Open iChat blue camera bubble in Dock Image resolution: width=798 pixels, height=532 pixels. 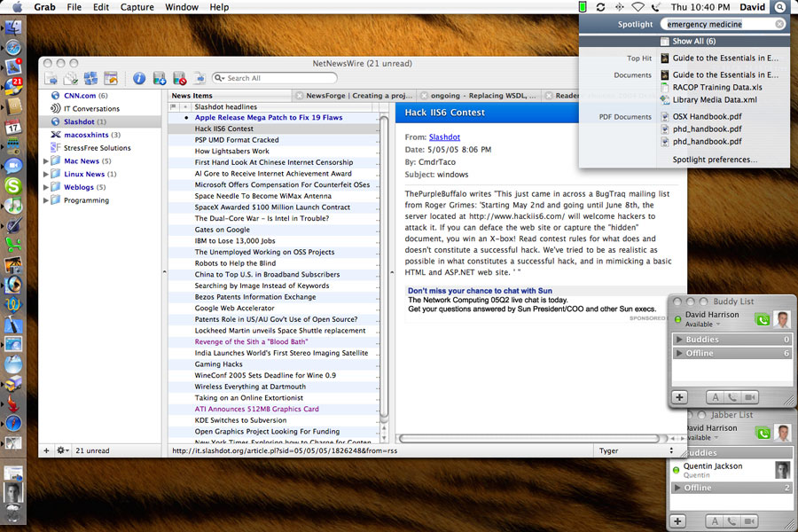(x=12, y=166)
